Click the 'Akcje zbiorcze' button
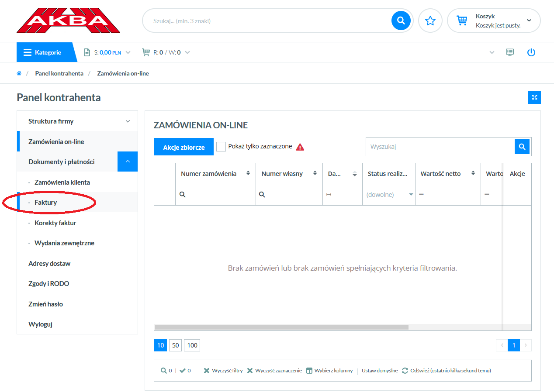Viewport: 554px width, 392px height. pyautogui.click(x=184, y=147)
